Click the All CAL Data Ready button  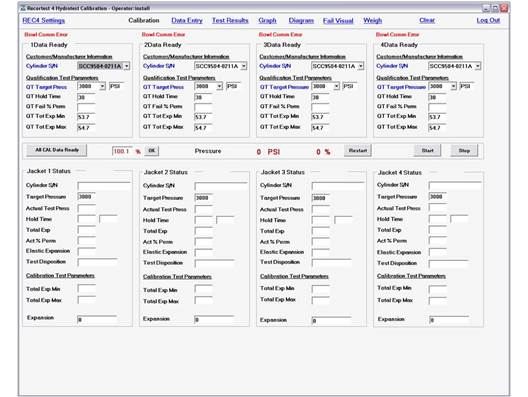(57, 150)
